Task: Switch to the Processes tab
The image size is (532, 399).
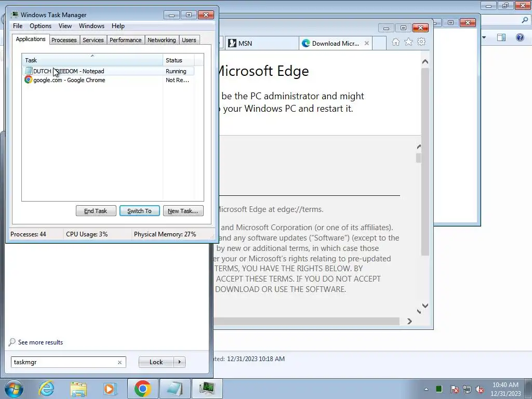Action: [x=64, y=40]
